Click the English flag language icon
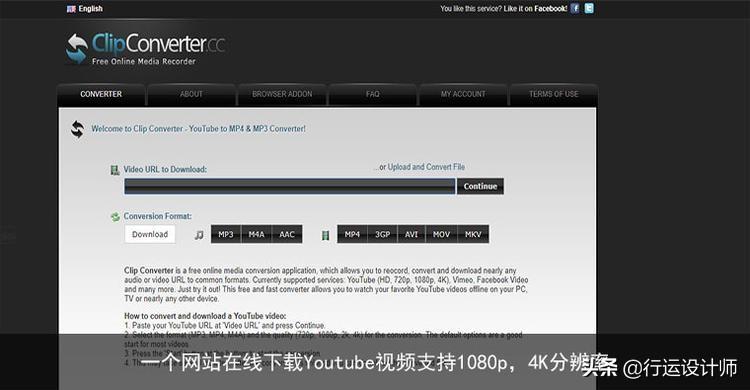The height and width of the screenshot is (390, 750). pos(71,9)
